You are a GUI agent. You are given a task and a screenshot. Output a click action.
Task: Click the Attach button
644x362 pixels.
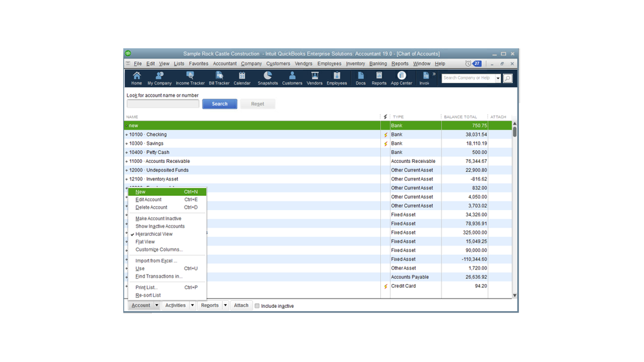[x=241, y=305]
